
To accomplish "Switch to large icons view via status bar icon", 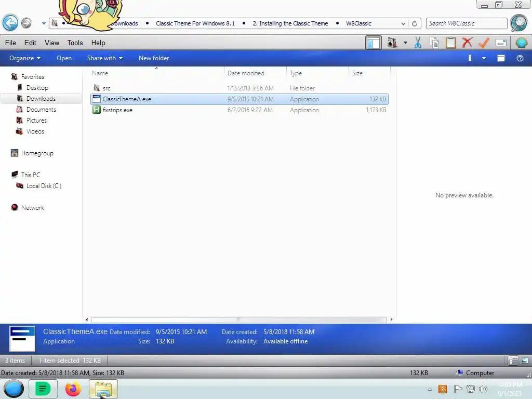I will (x=525, y=361).
